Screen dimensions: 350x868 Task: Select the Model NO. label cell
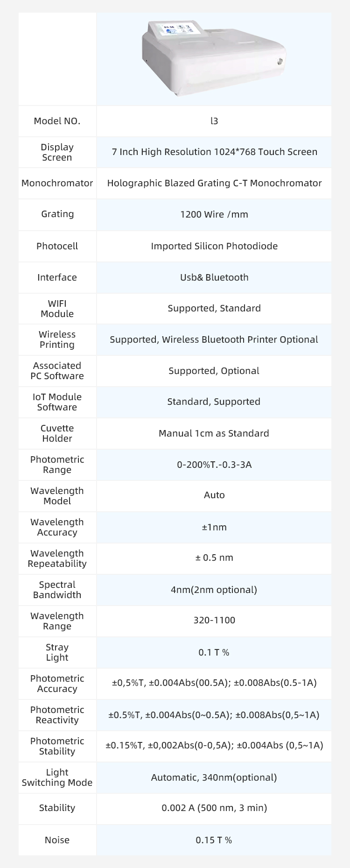point(57,121)
